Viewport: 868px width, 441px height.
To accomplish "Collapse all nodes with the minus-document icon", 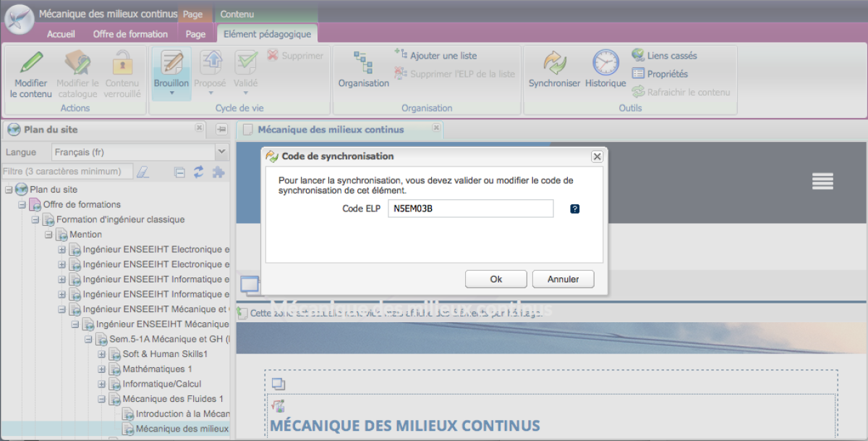I will tap(179, 172).
